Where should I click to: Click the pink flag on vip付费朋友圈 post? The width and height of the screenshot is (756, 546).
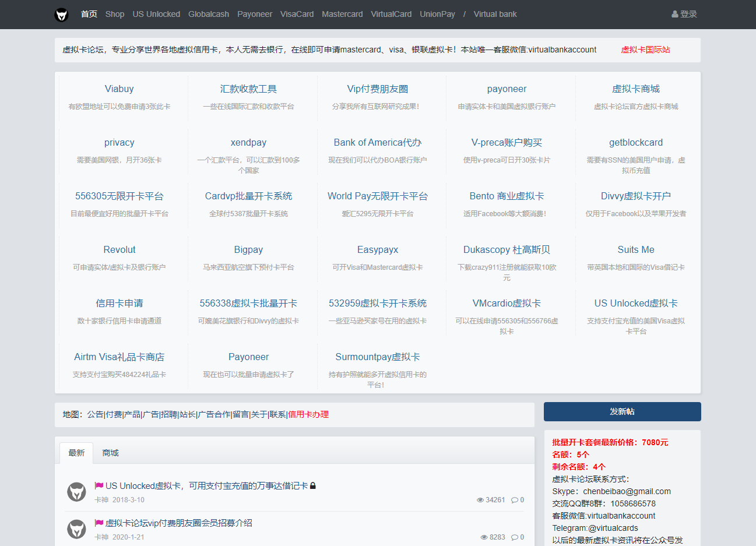(x=99, y=523)
